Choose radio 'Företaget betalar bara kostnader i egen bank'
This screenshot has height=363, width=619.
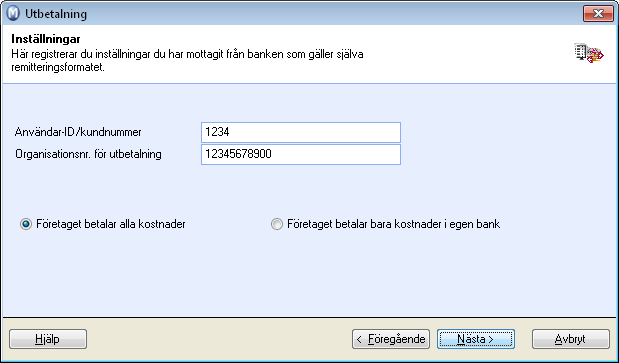click(x=277, y=225)
